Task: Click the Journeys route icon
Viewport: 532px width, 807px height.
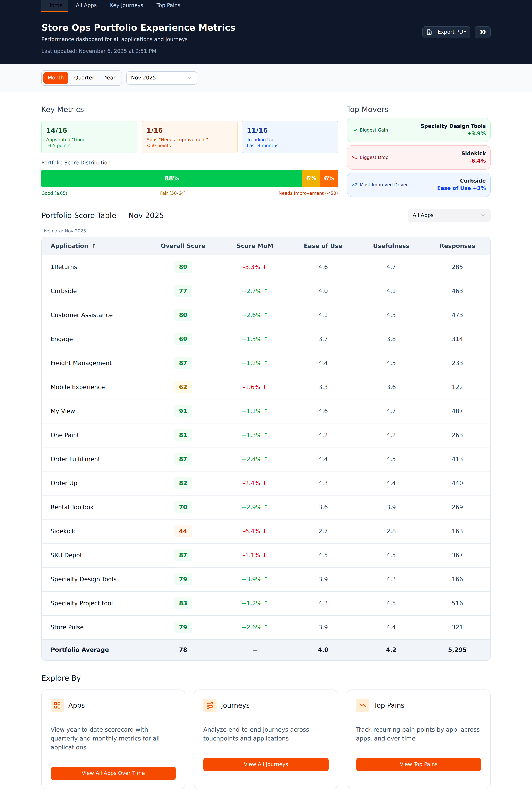Action: (x=210, y=705)
